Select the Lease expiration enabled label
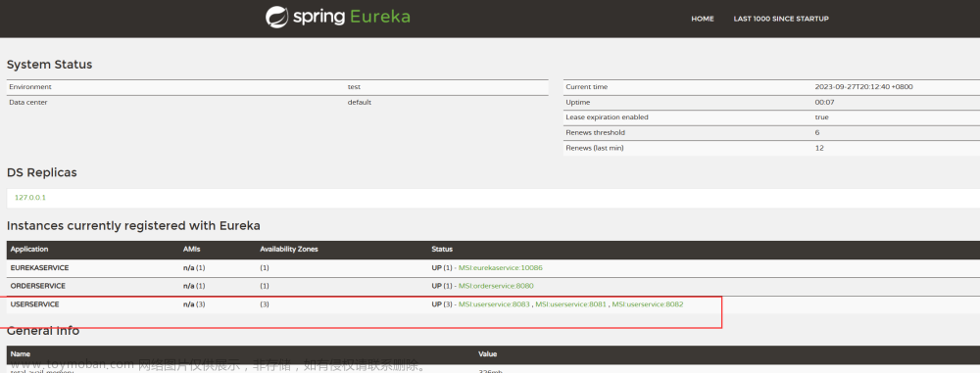 pos(607,117)
